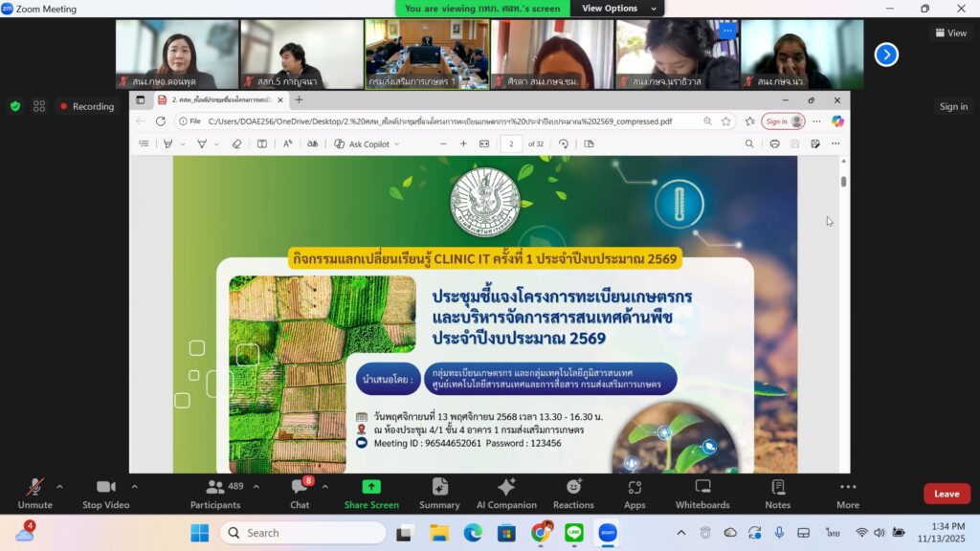Open the Participants list
This screenshot has width=980, height=551.
pos(216,492)
